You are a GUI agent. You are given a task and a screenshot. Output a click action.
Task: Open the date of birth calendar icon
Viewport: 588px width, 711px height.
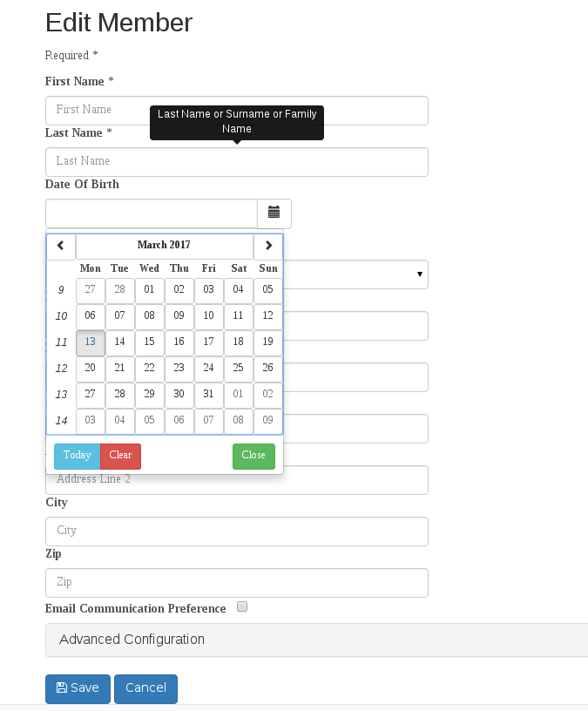click(x=274, y=213)
